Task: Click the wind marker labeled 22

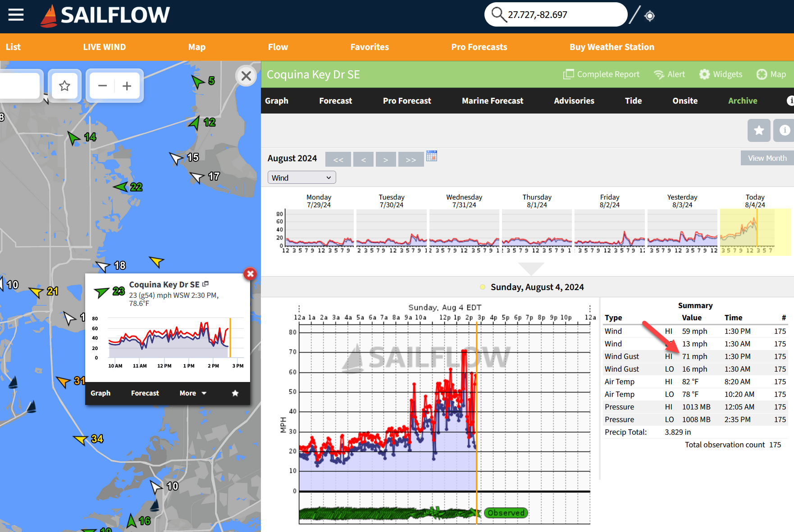Action: coord(128,186)
